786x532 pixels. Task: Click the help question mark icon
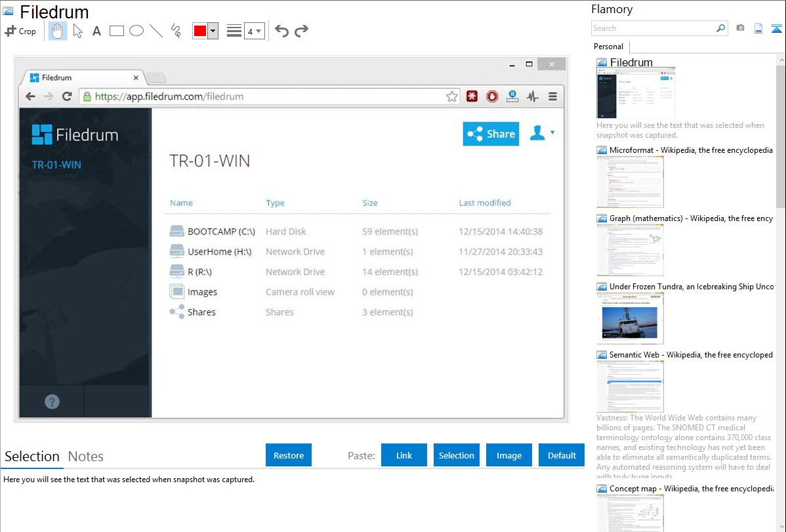pyautogui.click(x=52, y=401)
